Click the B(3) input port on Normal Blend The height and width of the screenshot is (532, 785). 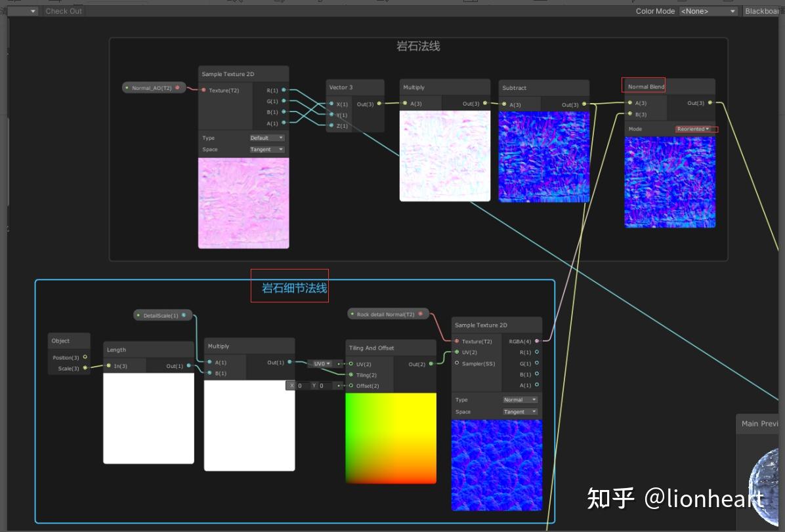point(630,114)
